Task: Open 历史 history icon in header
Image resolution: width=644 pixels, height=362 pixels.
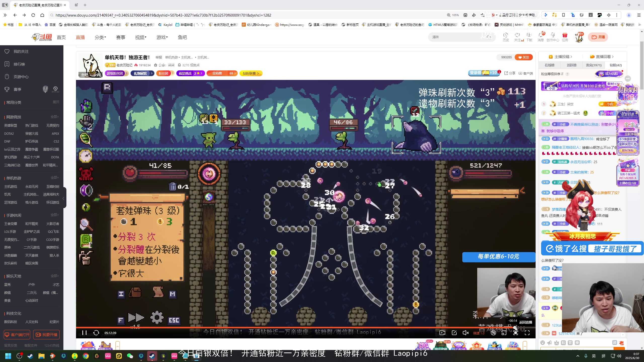Action: (506, 37)
